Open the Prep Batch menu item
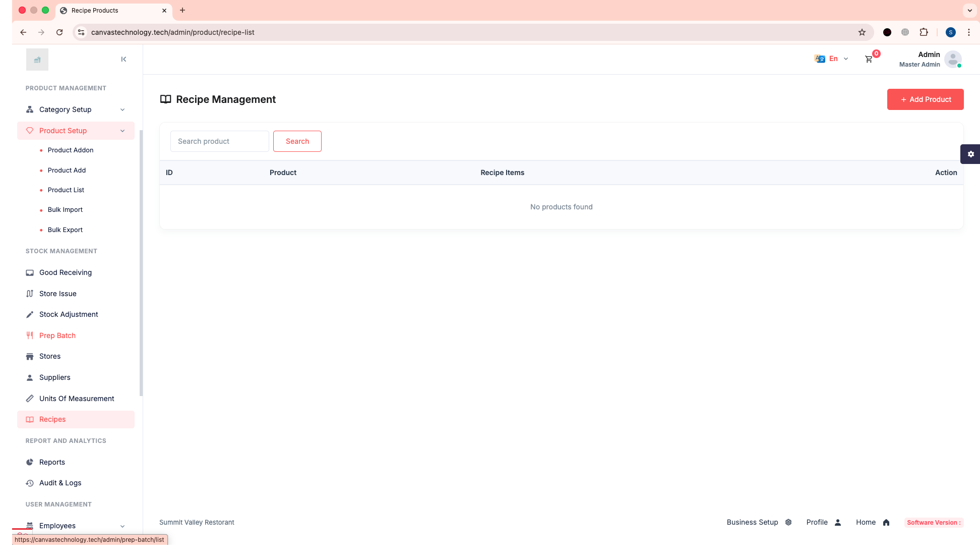Image resolution: width=980 pixels, height=559 pixels. click(57, 336)
